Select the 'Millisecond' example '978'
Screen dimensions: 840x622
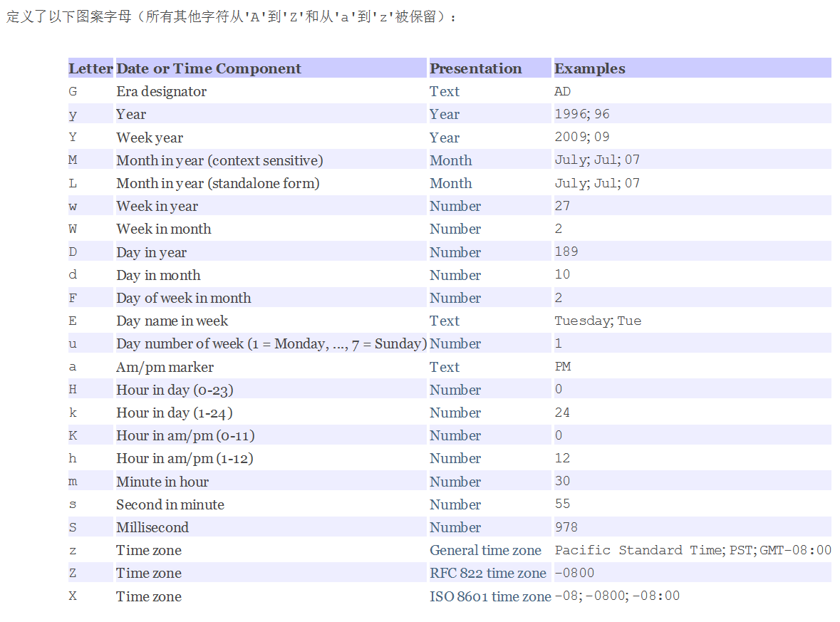(x=566, y=527)
